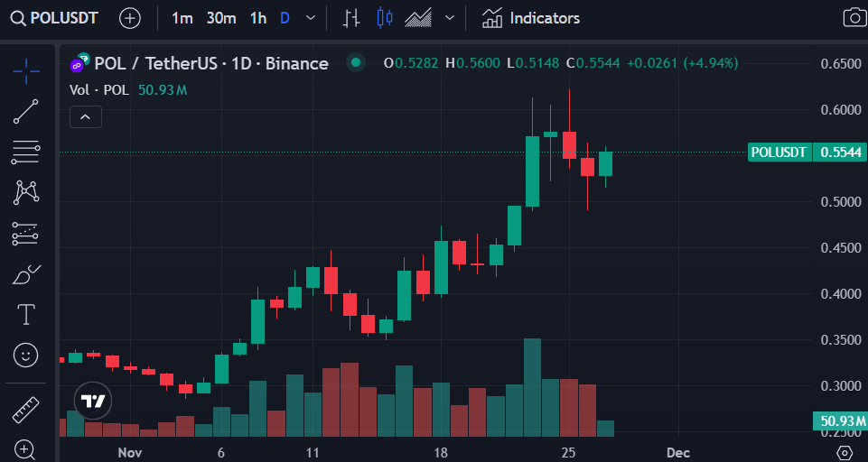Click the TradingView logo
Screen dimensions: 868x462
(93, 400)
